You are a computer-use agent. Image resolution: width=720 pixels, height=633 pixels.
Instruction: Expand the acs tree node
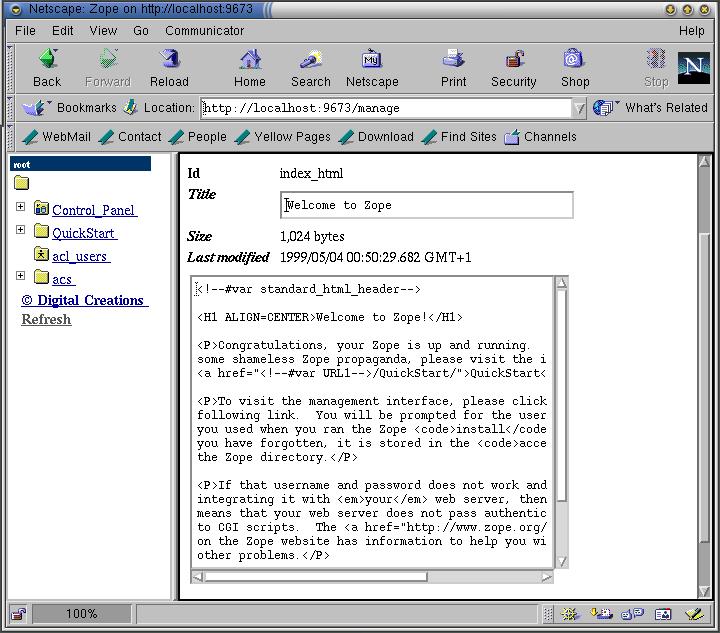pyautogui.click(x=20, y=275)
